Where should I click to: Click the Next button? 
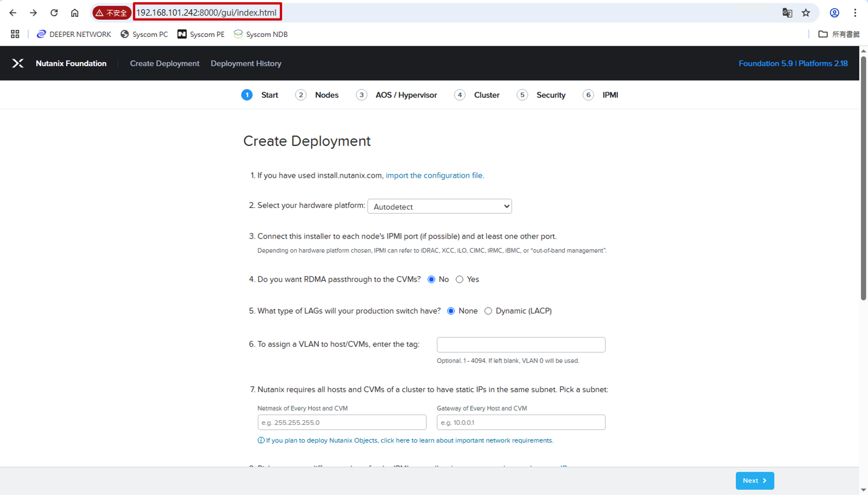[x=755, y=481]
